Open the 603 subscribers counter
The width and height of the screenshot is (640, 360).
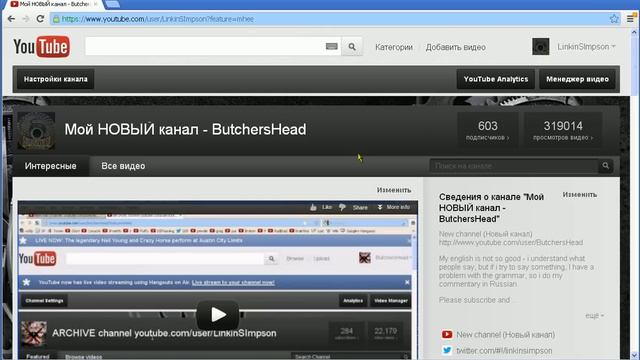click(488, 130)
